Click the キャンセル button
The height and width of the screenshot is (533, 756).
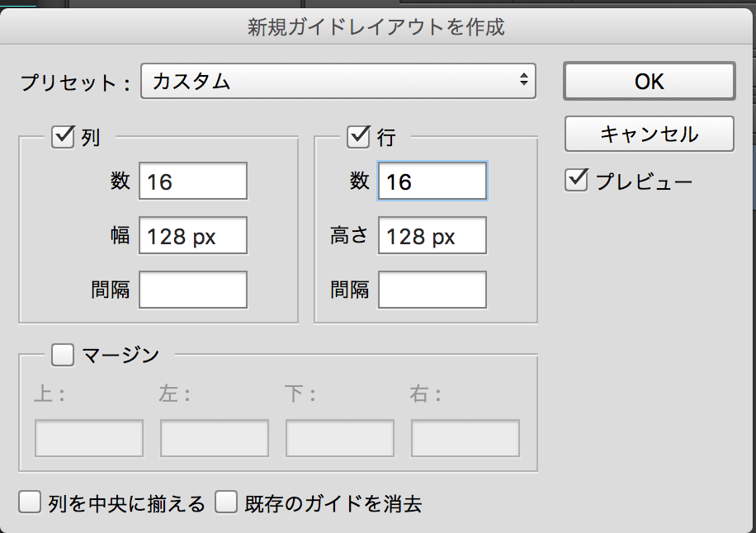coord(649,134)
